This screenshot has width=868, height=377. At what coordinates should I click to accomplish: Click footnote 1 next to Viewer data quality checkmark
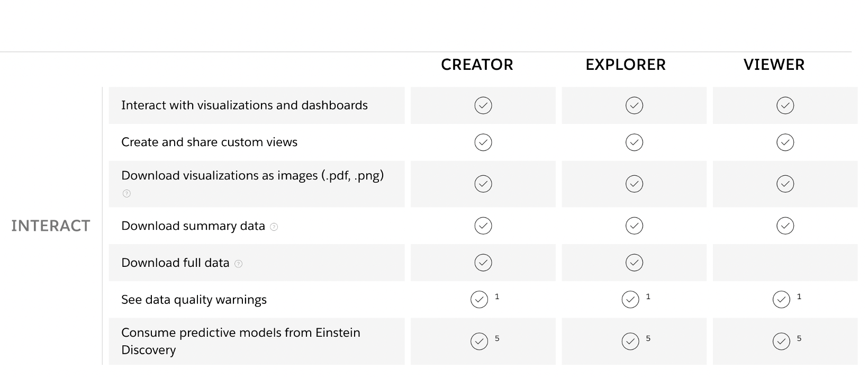tap(799, 297)
